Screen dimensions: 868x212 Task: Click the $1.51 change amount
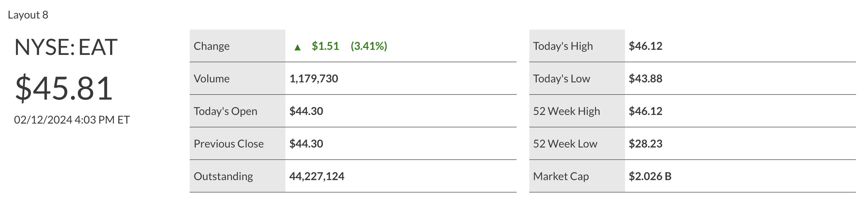(325, 46)
